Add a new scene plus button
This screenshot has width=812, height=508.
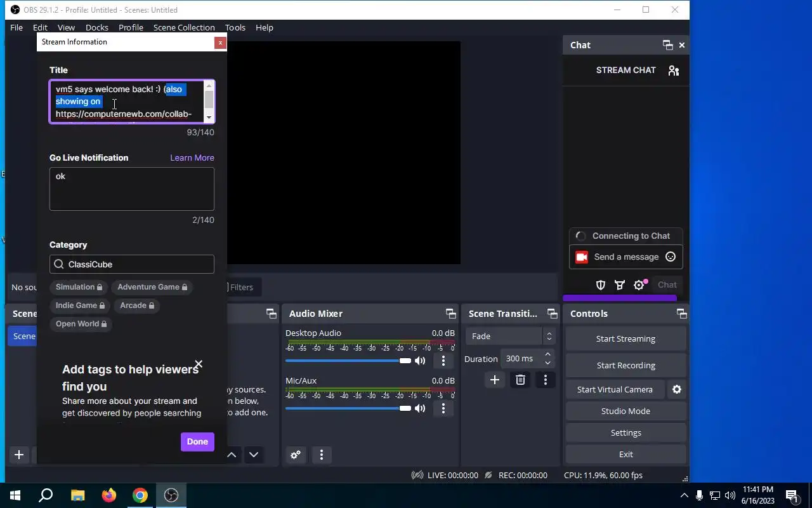19,455
